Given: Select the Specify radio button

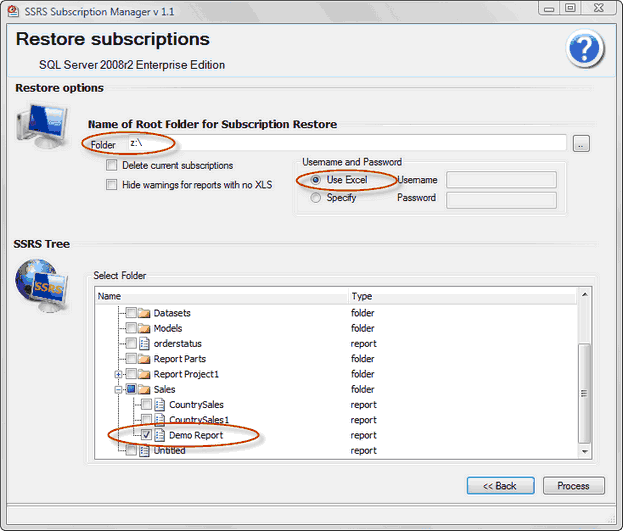Looking at the screenshot, I should coord(315,198).
